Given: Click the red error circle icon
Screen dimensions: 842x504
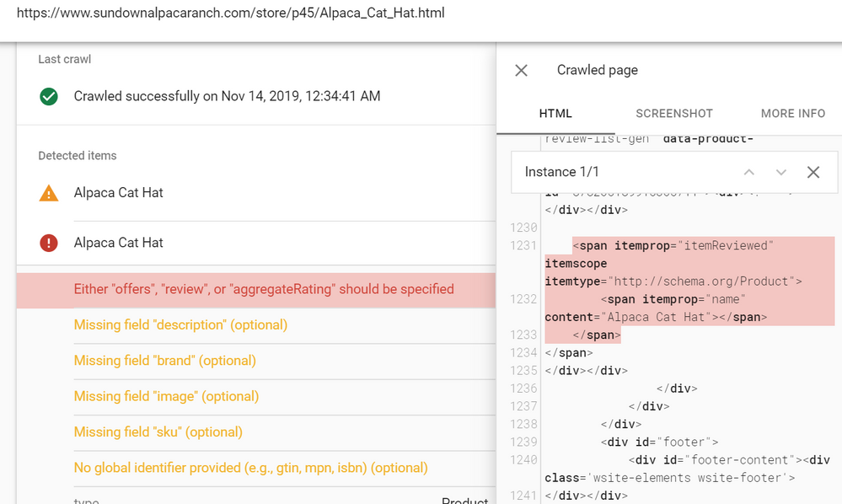Looking at the screenshot, I should click(49, 243).
